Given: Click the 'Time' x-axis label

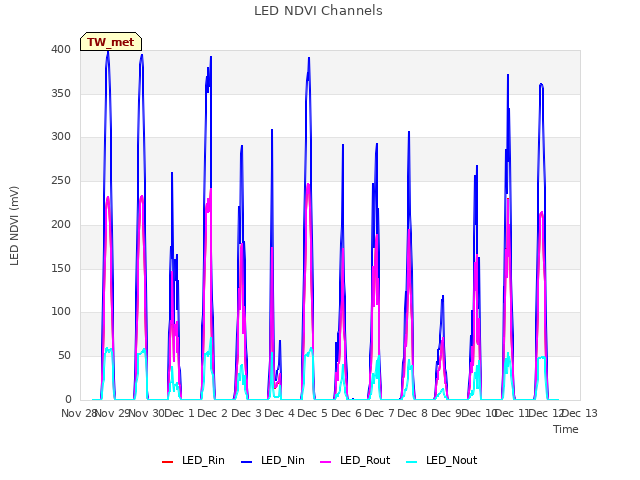Looking at the screenshot, I should click(x=566, y=429).
